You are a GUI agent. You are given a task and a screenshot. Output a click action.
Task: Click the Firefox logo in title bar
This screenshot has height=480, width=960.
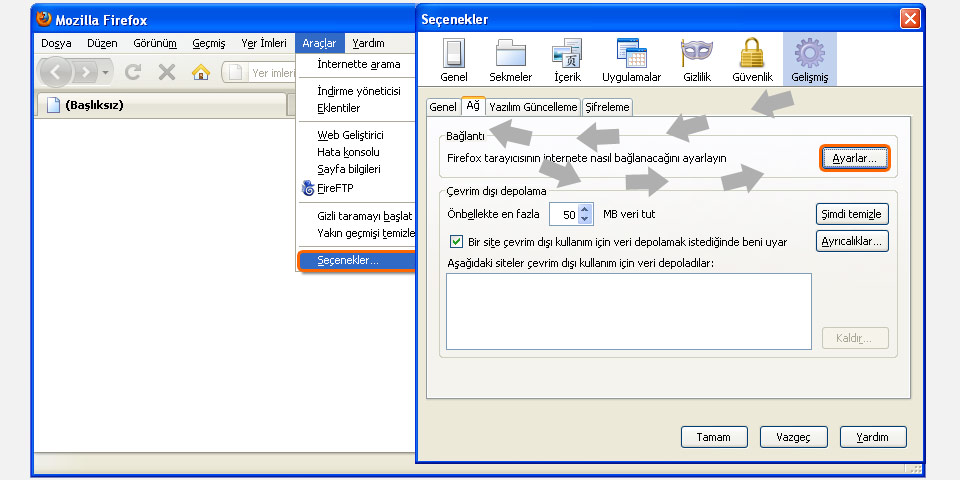pos(43,19)
